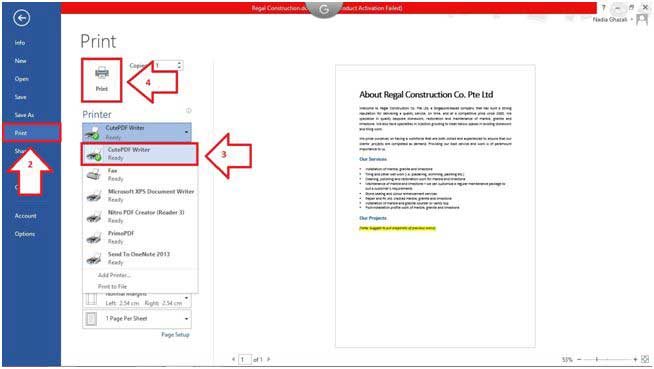Click Print to File option

112,286
